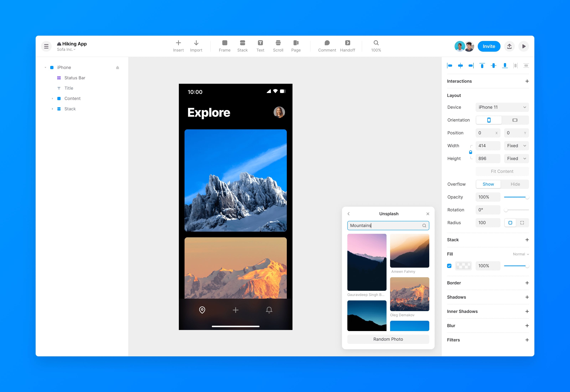Click the Opacity slider

[516, 197]
